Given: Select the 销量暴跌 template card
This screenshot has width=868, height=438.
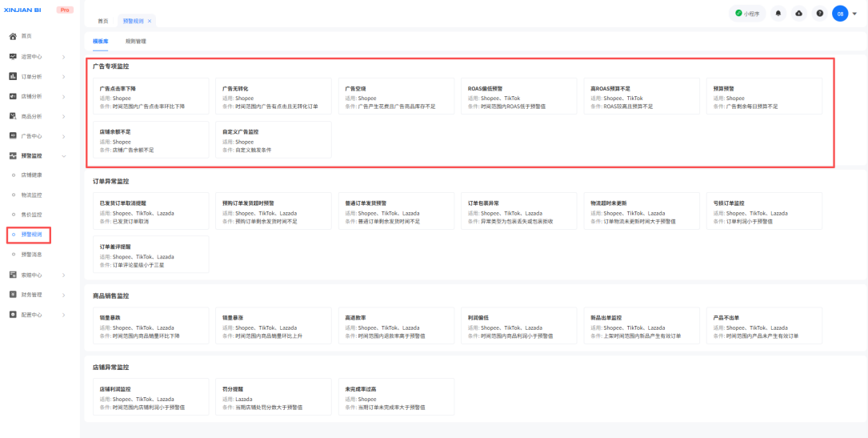Looking at the screenshot, I should click(x=150, y=327).
